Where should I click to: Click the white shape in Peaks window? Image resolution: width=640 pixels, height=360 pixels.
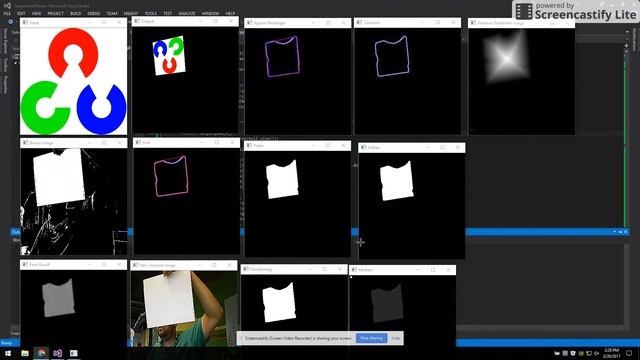282,180
